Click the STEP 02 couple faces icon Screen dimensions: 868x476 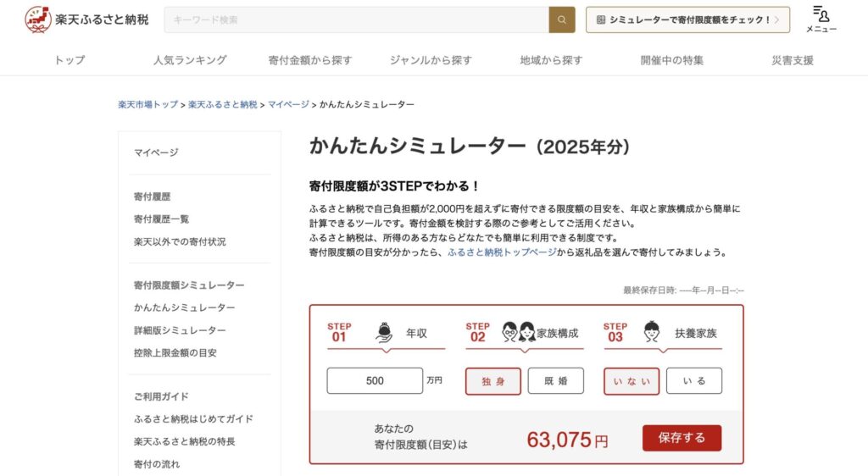(519, 332)
